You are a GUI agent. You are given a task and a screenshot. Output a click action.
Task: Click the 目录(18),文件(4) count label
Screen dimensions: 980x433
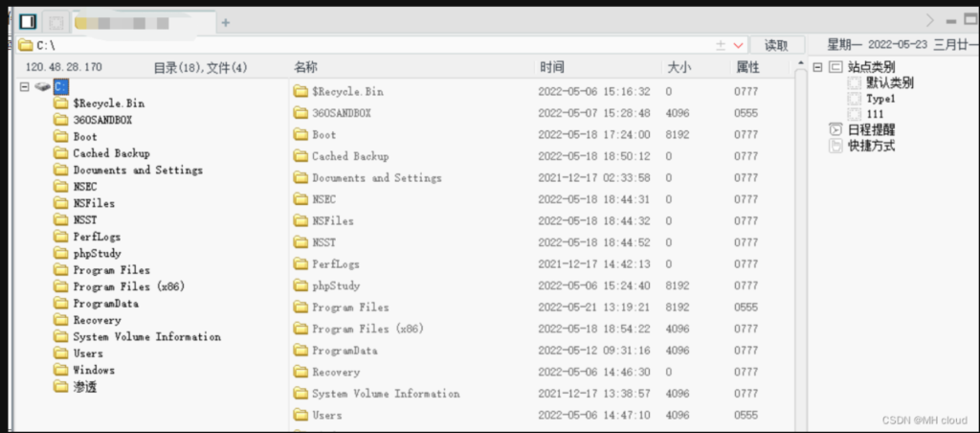[x=201, y=68]
